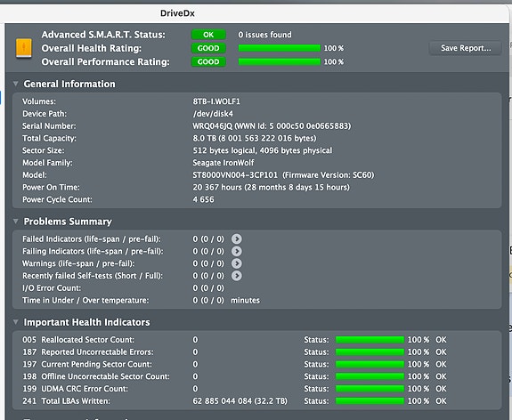Screen dimensions: 512x420
Task: Click status bar for Total LBAs Written
Action: point(370,401)
